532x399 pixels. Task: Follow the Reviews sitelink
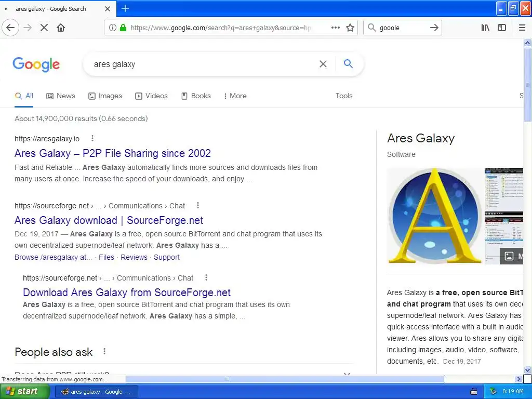pos(134,258)
